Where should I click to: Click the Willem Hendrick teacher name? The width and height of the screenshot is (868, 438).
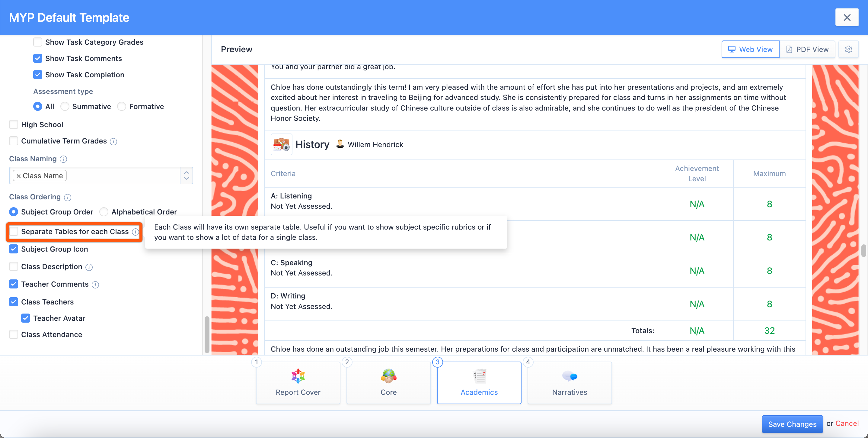tap(375, 144)
